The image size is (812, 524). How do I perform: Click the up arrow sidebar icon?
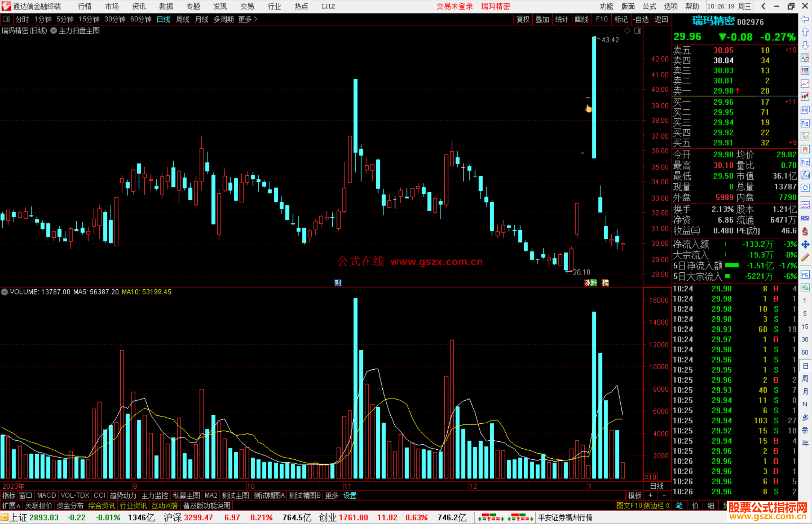coord(805,32)
